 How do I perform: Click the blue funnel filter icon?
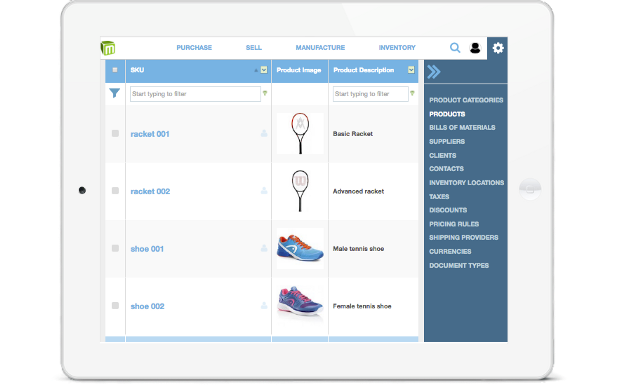coord(115,93)
